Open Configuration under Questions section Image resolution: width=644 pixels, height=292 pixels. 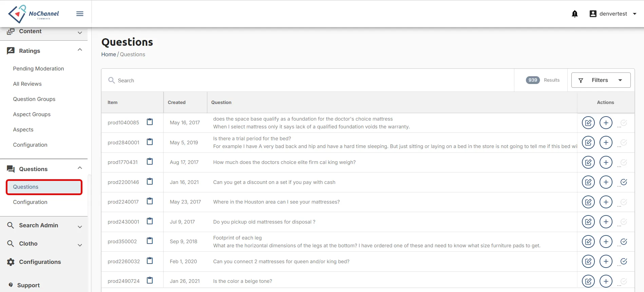(30, 202)
